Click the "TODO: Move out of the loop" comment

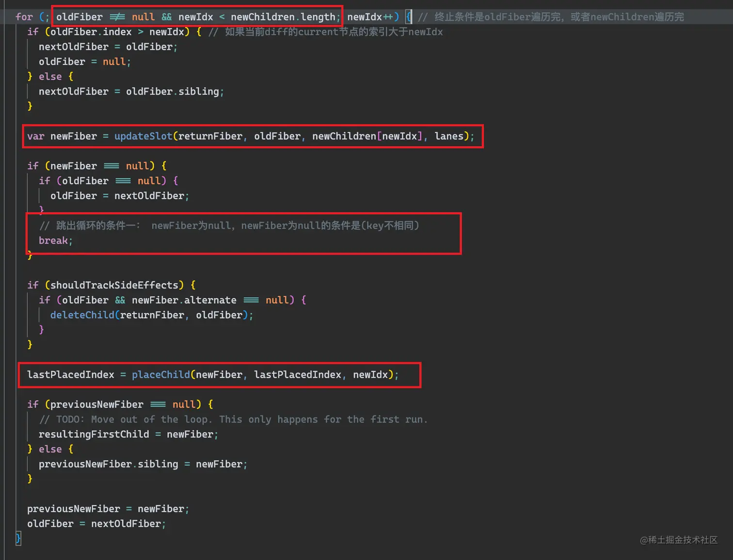point(233,419)
